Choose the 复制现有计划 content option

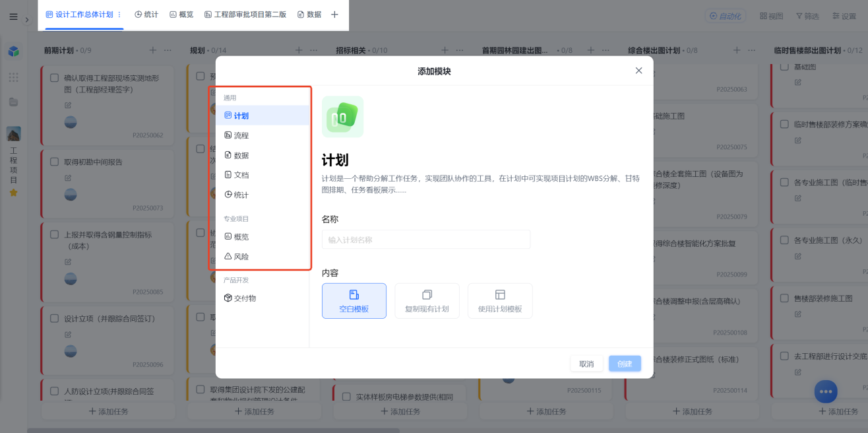tap(427, 301)
